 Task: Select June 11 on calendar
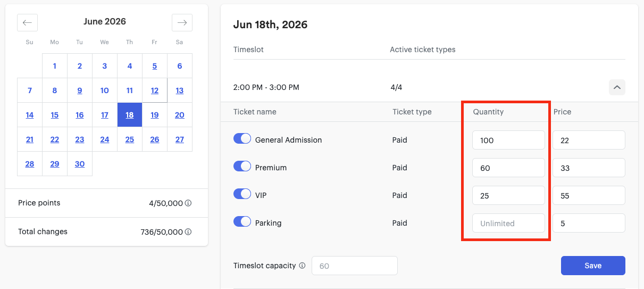click(x=130, y=90)
